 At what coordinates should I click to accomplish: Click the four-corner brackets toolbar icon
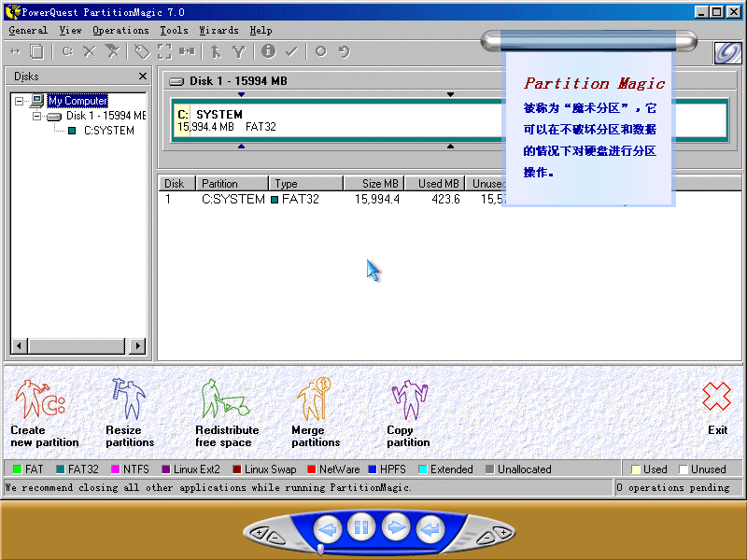pyautogui.click(x=164, y=51)
